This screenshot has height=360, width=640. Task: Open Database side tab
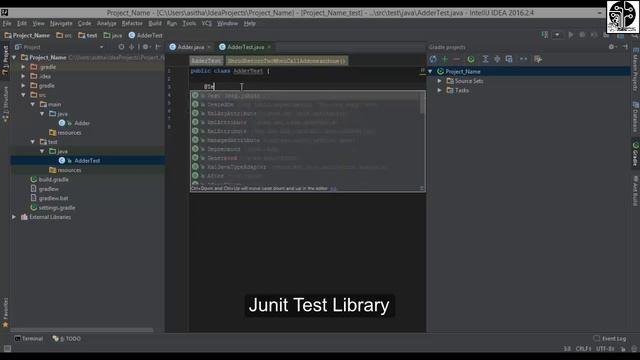635,118
